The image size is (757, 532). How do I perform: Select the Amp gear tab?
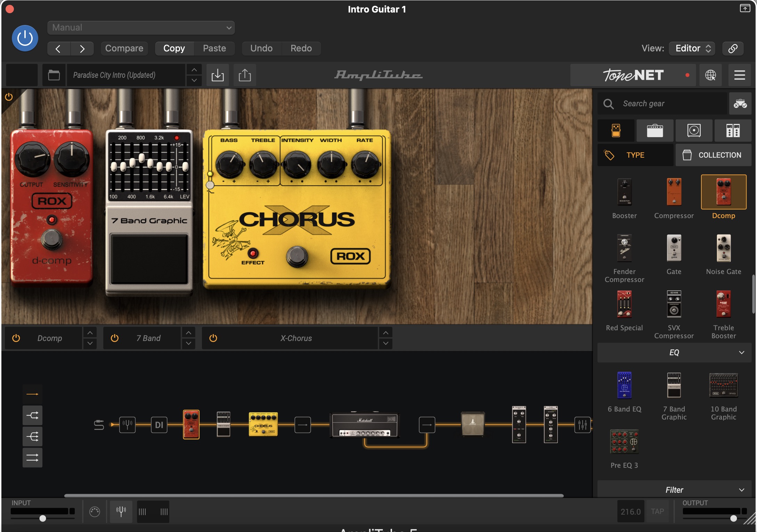pos(655,131)
